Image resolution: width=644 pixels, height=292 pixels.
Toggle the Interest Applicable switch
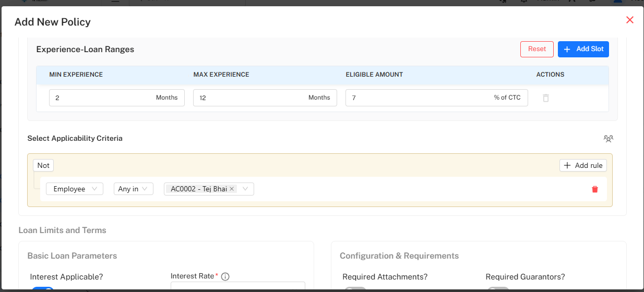(x=42, y=289)
